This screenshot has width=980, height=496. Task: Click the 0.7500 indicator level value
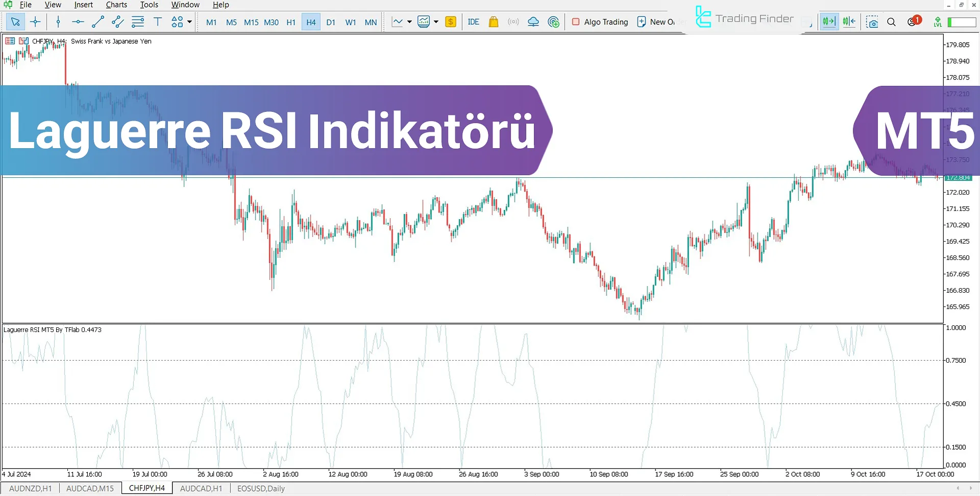click(955, 360)
